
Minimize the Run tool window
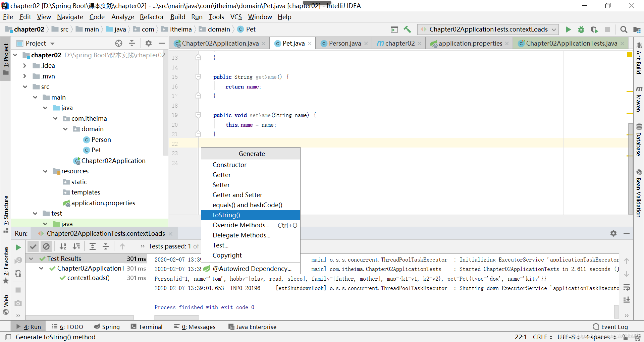coord(626,233)
